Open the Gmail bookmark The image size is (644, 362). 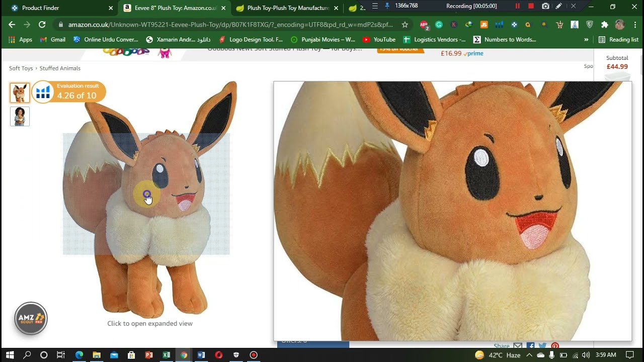point(53,40)
